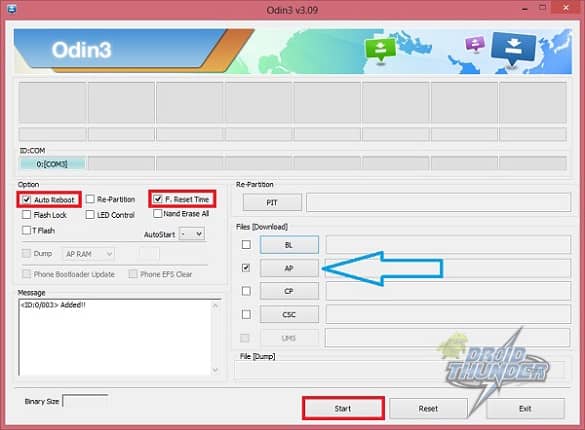
Task: Uncheck the F. Reset Time checkbox
Action: [x=158, y=199]
